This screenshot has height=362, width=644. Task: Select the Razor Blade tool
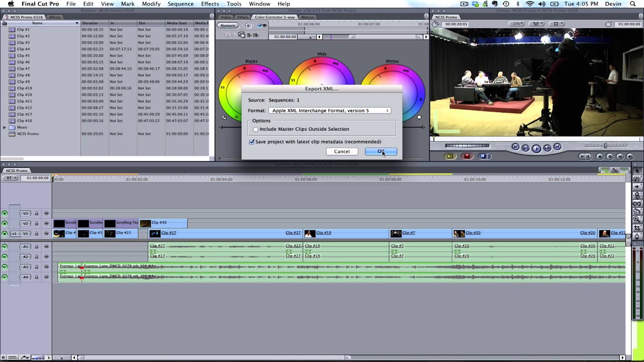[637, 211]
